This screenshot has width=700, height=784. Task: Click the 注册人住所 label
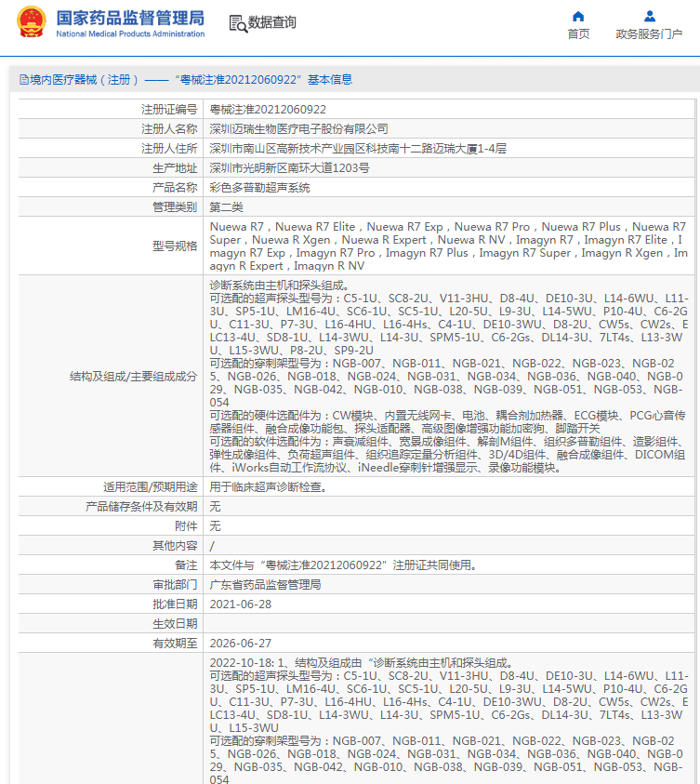169,149
